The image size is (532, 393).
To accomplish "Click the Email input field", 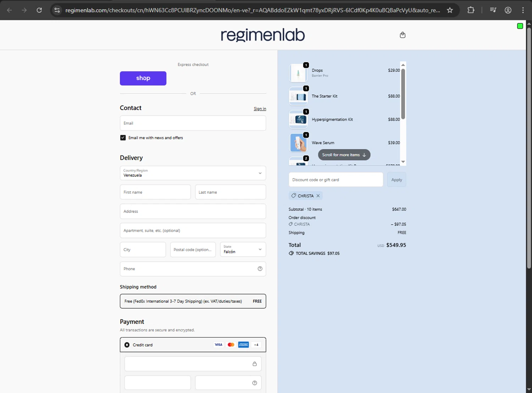I will (193, 123).
